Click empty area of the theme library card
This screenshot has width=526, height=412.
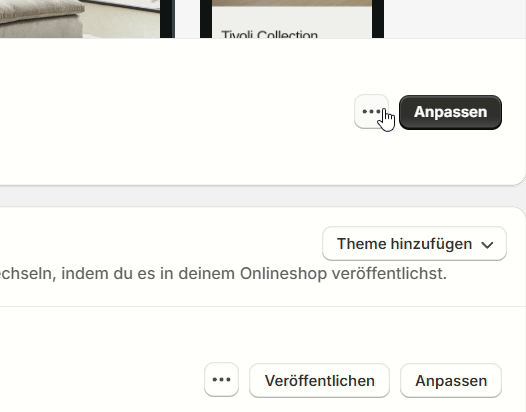[134, 336]
